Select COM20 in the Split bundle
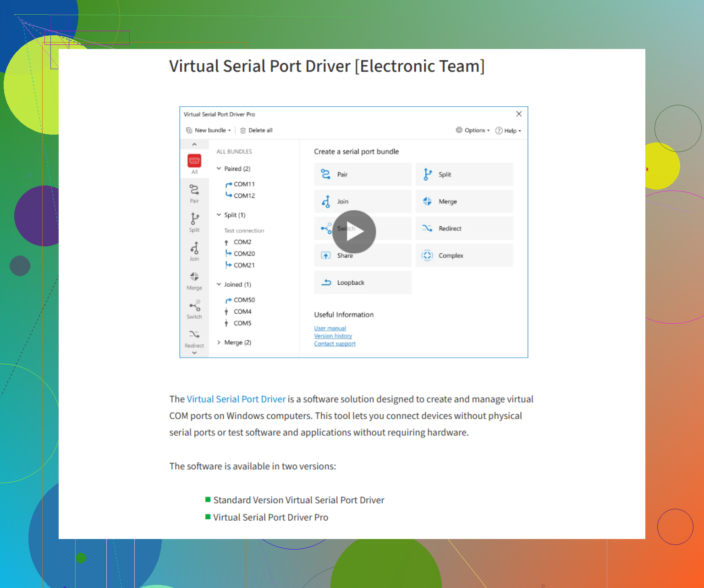This screenshot has width=704, height=588. [x=244, y=254]
